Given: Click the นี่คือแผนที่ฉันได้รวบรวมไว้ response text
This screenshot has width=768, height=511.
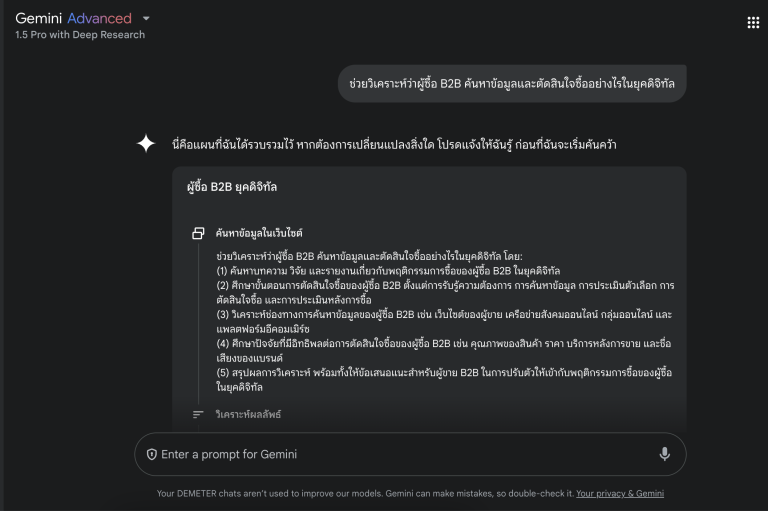Looking at the screenshot, I should 394,144.
